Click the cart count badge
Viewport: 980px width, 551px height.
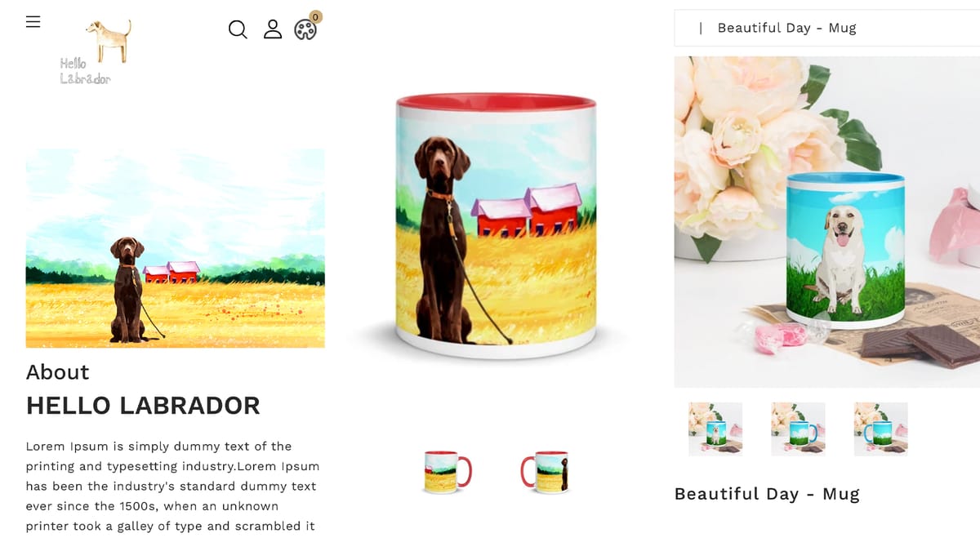(315, 16)
